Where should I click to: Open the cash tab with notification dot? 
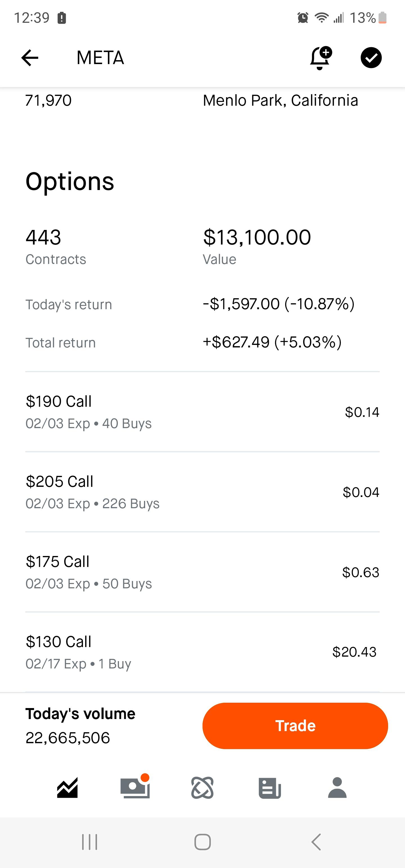(x=135, y=788)
